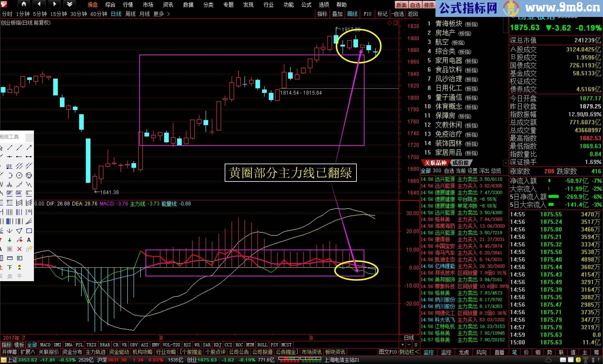Screen dimensions: 603x364
Task: Switch to the MACD indicator tab
Action: [x=45, y=345]
